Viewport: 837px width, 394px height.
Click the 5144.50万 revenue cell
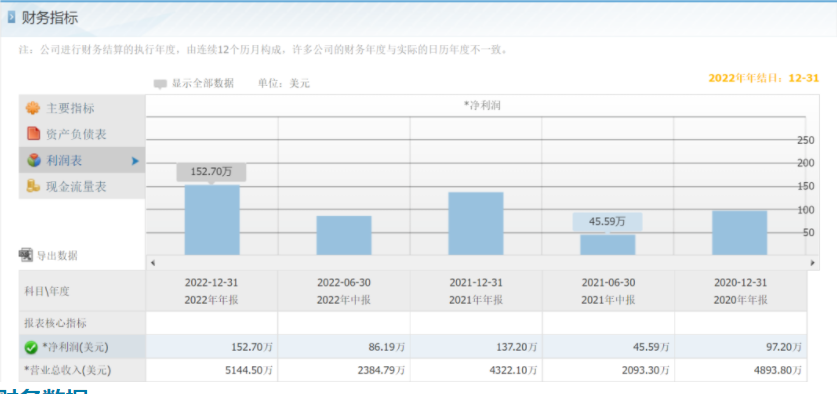[x=211, y=370]
